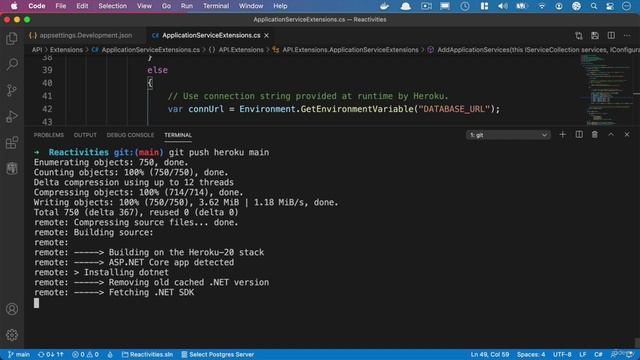The image size is (640, 360).
Task: Synchronize changes in status bar
Action: click(x=51, y=354)
